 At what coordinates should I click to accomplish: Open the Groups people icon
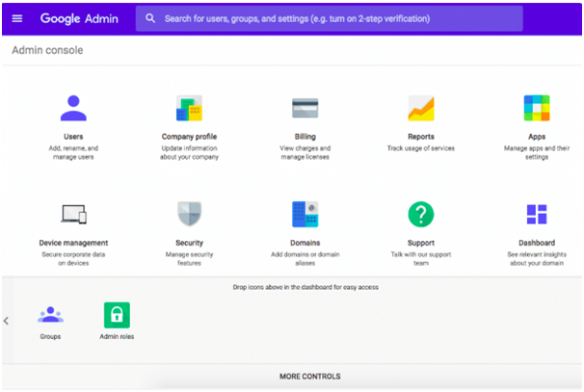51,315
